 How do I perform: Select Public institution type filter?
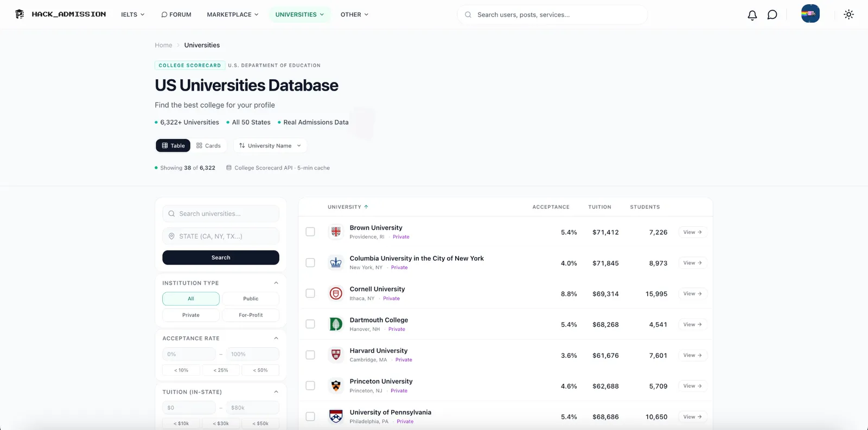tap(251, 299)
